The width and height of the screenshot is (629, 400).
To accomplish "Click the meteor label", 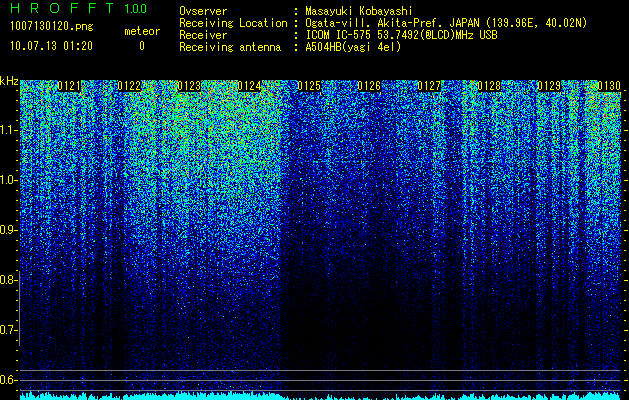I will [142, 31].
